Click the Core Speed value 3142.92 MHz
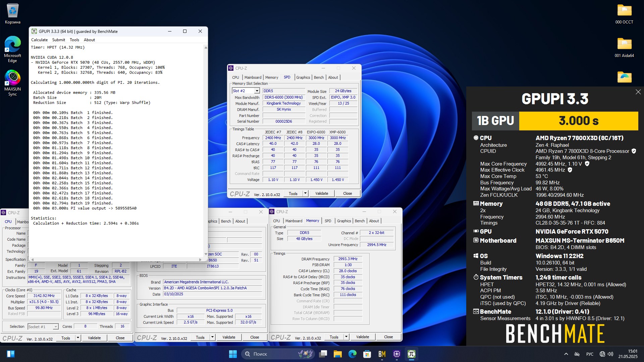 click(44, 296)
